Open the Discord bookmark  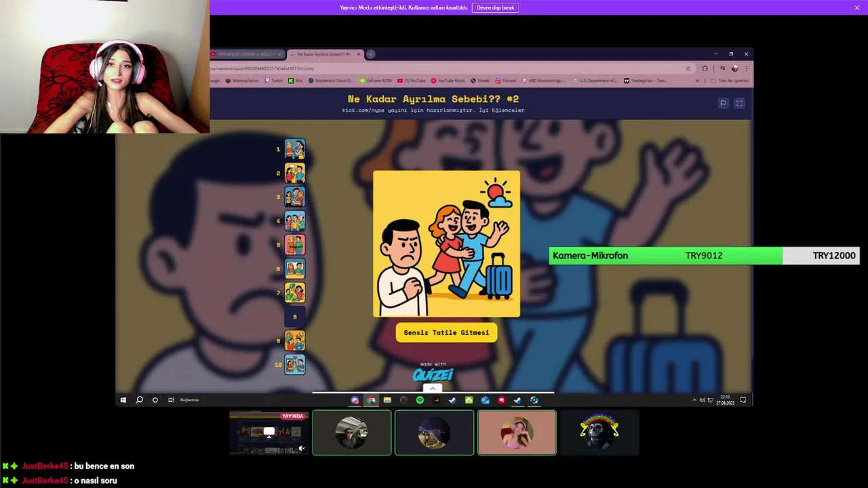pyautogui.click(x=506, y=81)
